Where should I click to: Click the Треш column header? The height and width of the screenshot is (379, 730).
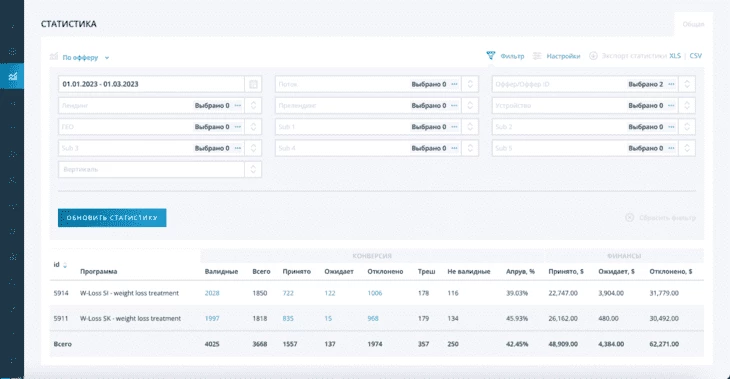[x=426, y=271]
